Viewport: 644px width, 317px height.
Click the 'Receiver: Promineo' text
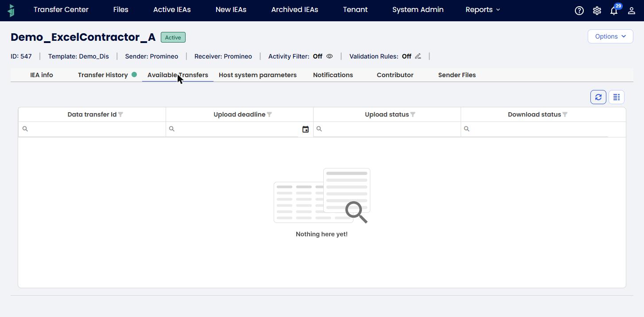[x=223, y=56]
